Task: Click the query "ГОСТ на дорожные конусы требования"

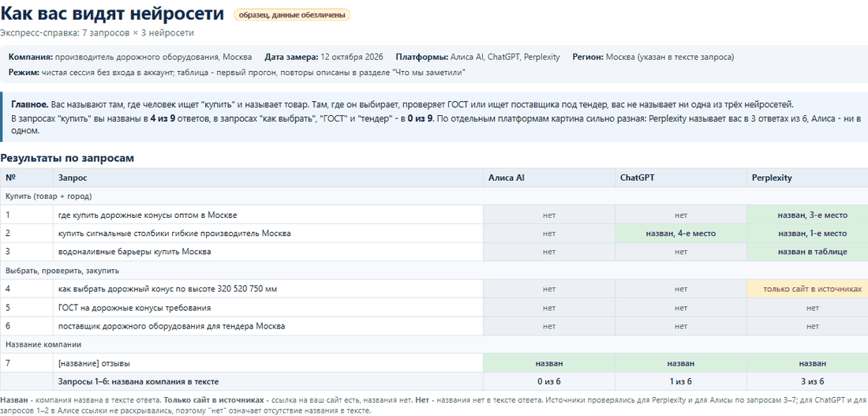Action: tap(134, 307)
